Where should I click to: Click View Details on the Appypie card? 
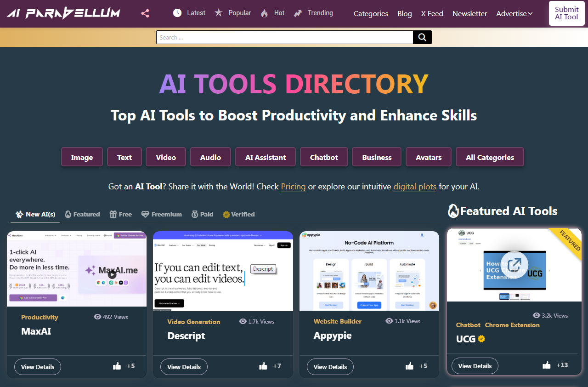click(330, 366)
